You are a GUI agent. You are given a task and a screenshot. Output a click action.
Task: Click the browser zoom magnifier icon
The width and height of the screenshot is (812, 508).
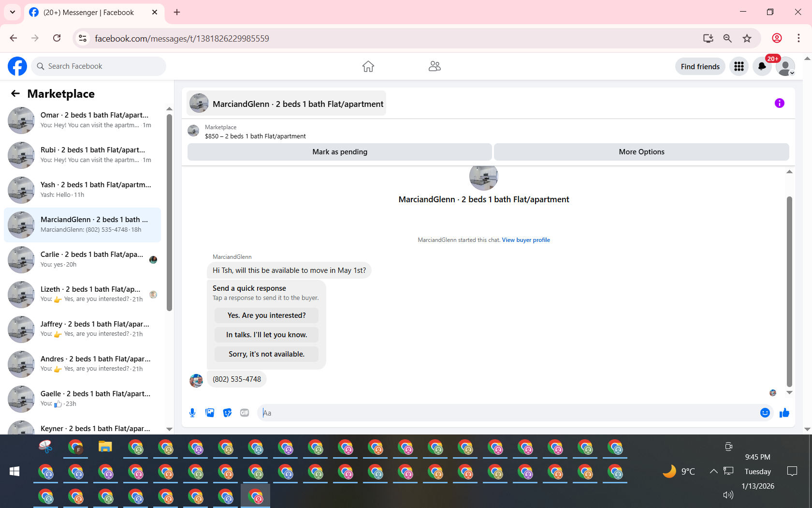point(727,38)
